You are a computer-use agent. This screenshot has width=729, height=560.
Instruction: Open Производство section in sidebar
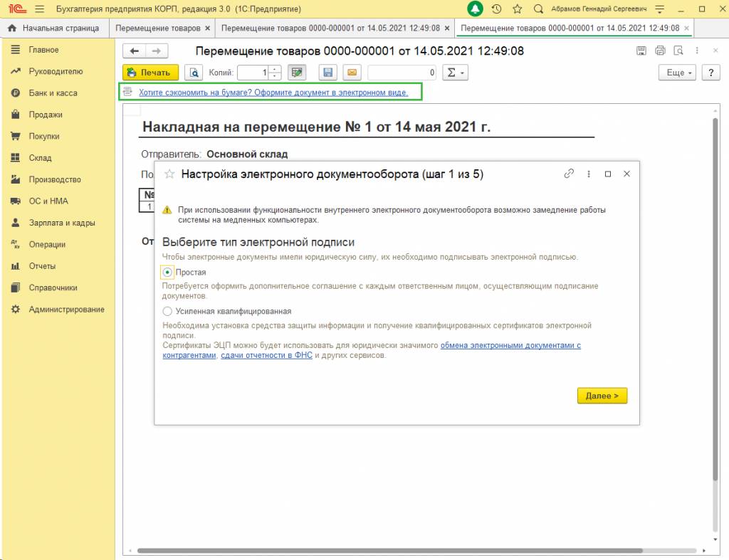[55, 179]
